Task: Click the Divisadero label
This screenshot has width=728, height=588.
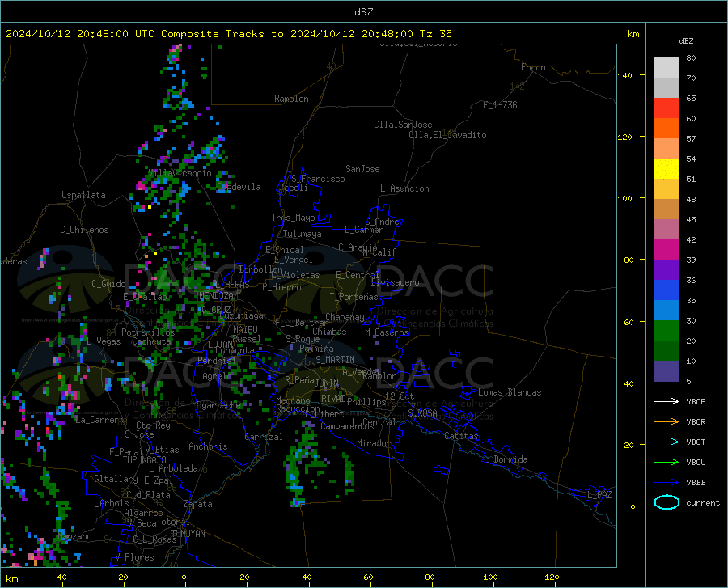Action: tap(395, 282)
